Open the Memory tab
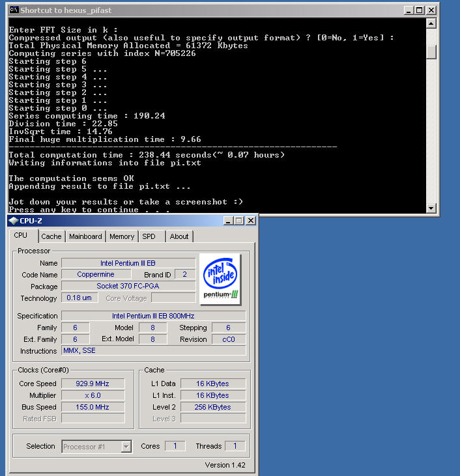This screenshot has height=476, width=460. pos(122,236)
